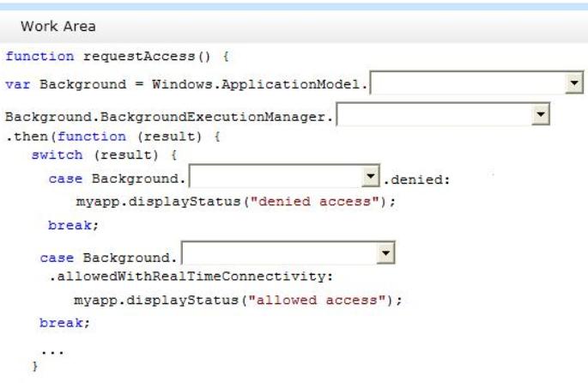The height and width of the screenshot is (383, 588).
Task: Click the second break; statement
Action: click(64, 323)
